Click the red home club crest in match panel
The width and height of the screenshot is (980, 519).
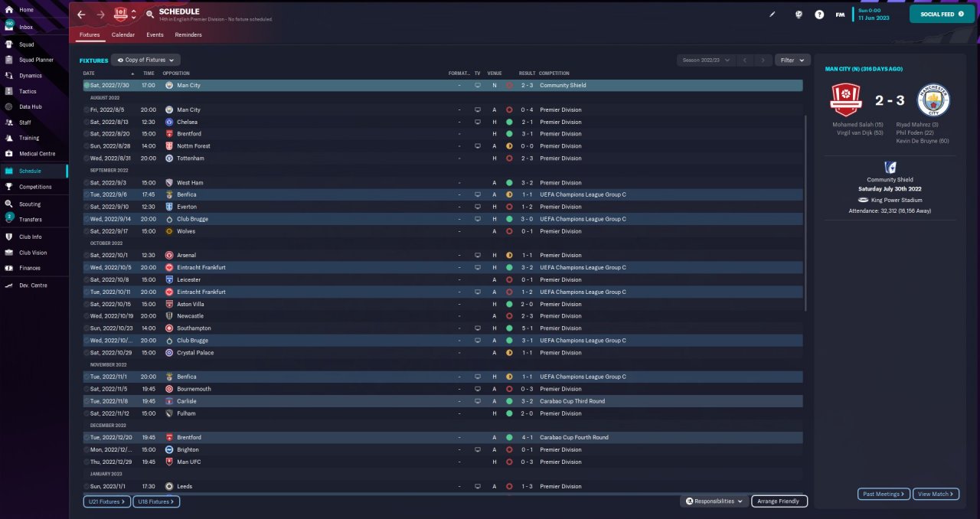tap(846, 100)
